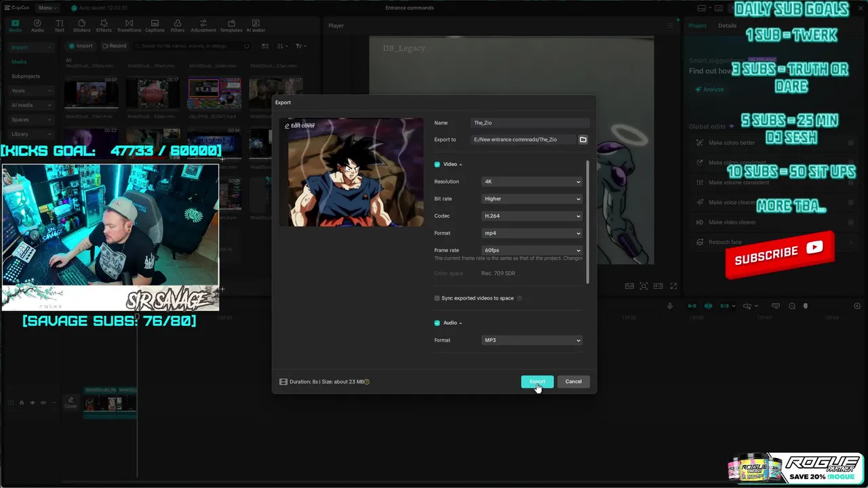Click the help icon beside Sync exported videos
The height and width of the screenshot is (488, 868).
[x=519, y=298]
